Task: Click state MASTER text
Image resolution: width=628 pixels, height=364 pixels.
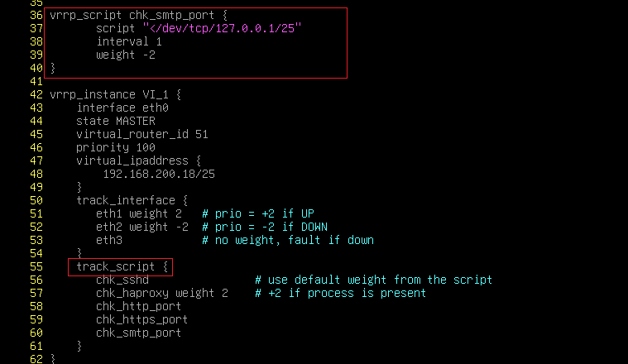Action: click(x=116, y=121)
